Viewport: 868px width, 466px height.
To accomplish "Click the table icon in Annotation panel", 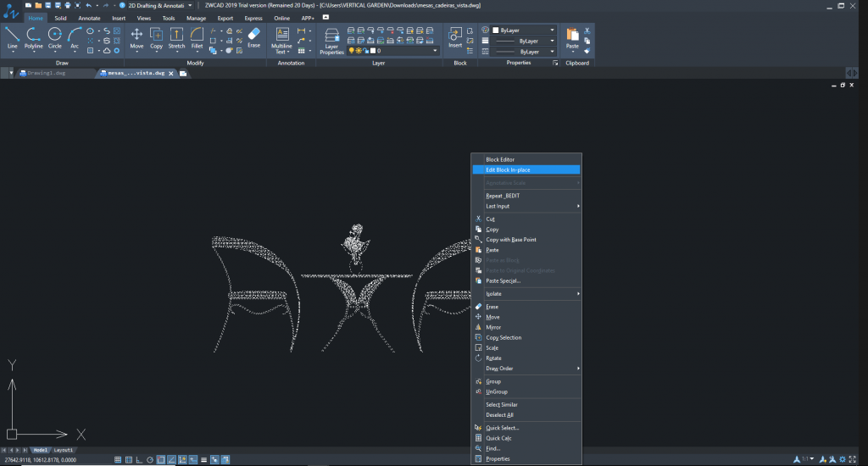I will click(x=301, y=51).
